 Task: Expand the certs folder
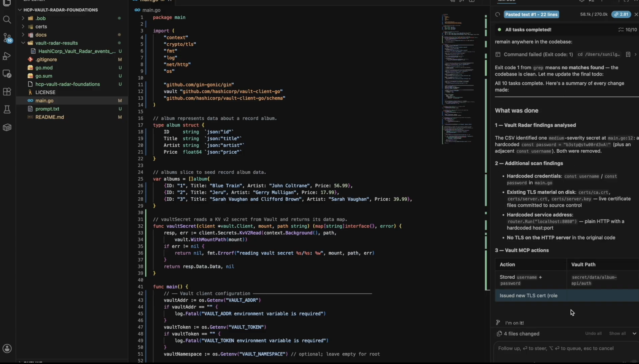tap(23, 27)
